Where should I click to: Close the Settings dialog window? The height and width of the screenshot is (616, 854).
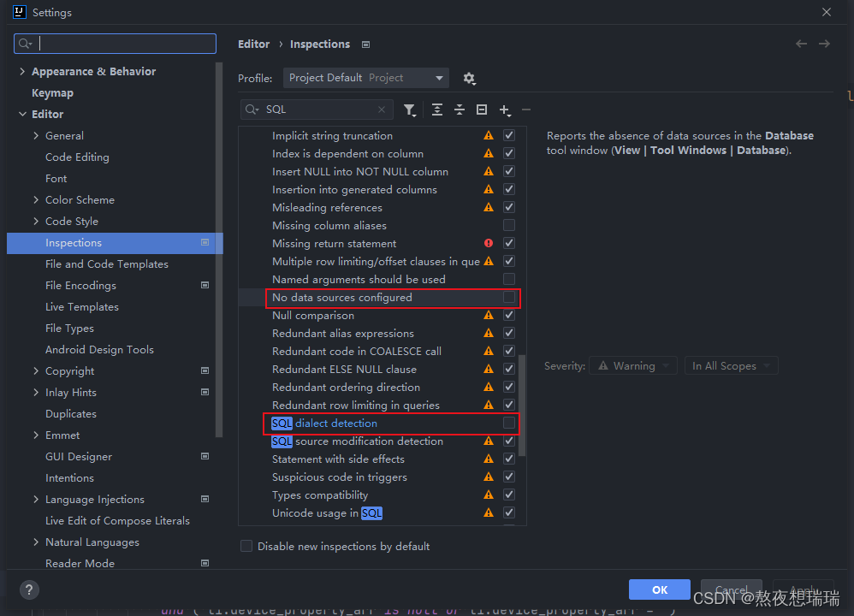tap(827, 12)
